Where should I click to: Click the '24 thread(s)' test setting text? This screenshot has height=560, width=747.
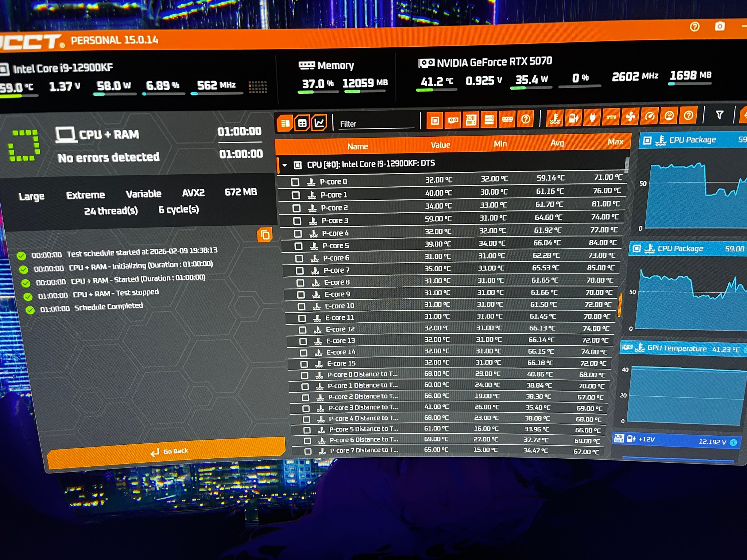111,211
